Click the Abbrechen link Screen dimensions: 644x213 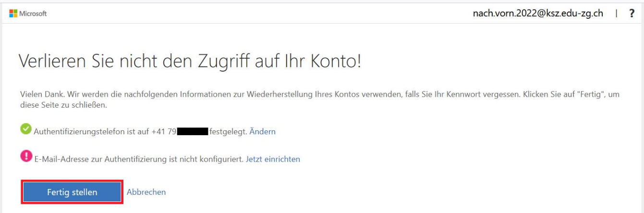[146, 192]
